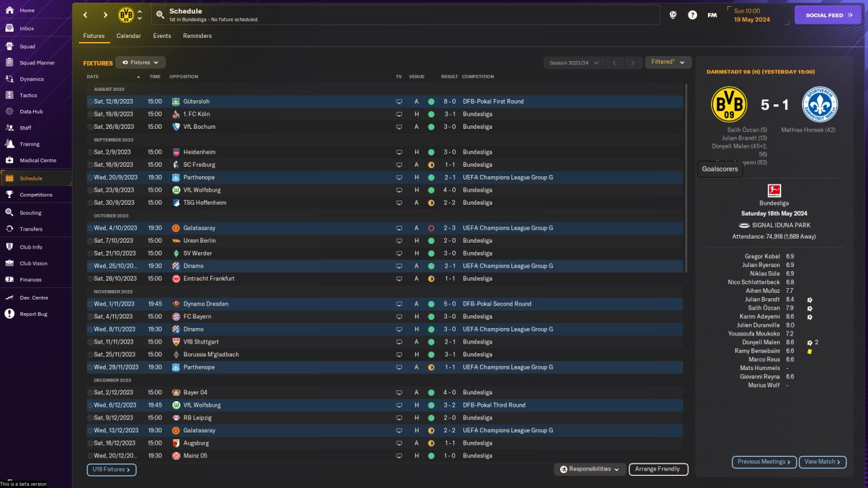Switch to the Calendar tab
The height and width of the screenshot is (488, 868).
(129, 36)
